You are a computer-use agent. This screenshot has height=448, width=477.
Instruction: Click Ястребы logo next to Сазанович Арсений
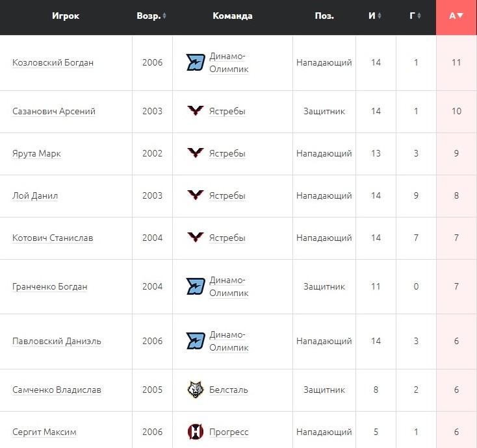click(196, 111)
